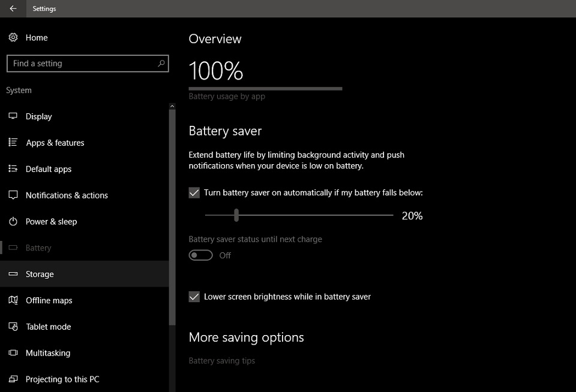Uncheck automatic battery saver activation
The width and height of the screenshot is (576, 392).
click(x=194, y=192)
